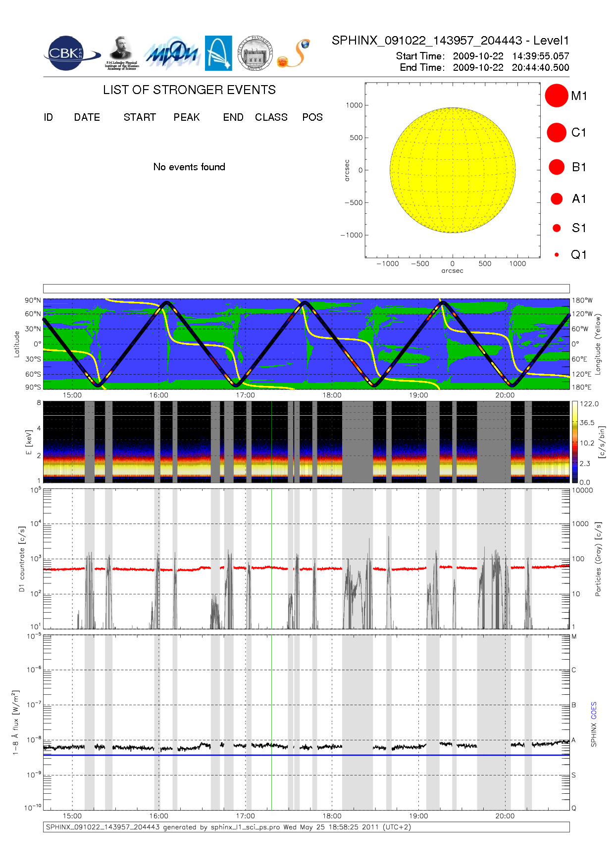Screen dimensions: 614x868
Task: Click the S1 red legend circle
Action: click(557, 228)
